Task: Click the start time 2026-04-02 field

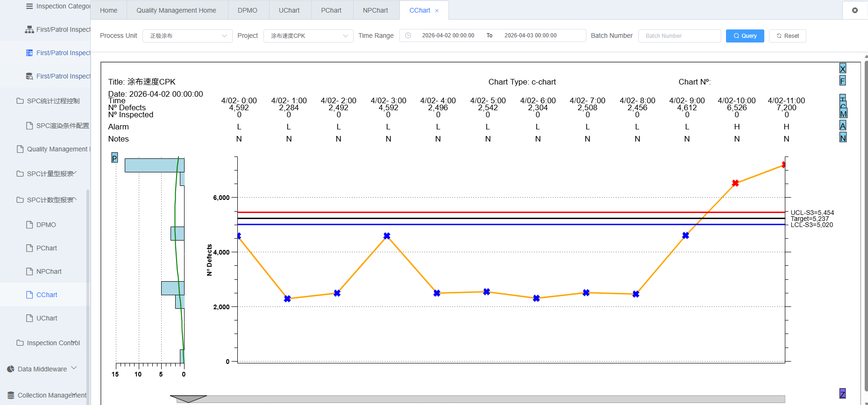Action: pyautogui.click(x=448, y=36)
